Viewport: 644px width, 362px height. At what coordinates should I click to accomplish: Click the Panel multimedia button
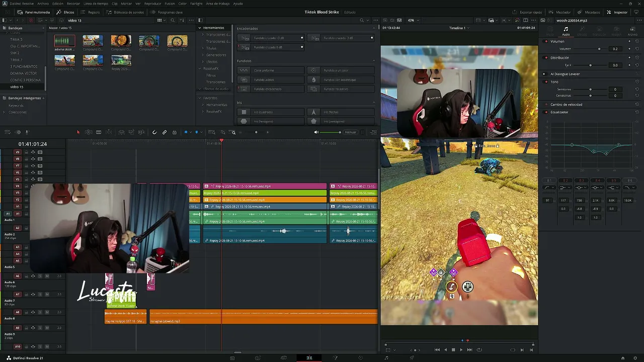click(x=34, y=12)
